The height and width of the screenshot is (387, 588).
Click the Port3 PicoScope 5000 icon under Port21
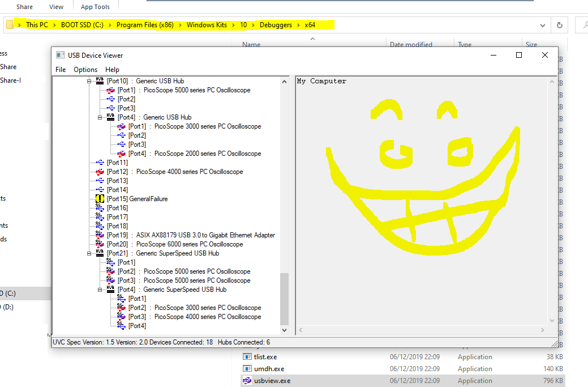coord(110,280)
